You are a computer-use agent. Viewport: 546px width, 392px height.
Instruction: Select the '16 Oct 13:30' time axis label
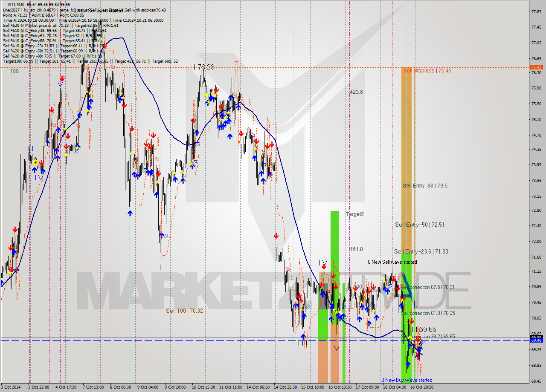[x=340, y=387]
